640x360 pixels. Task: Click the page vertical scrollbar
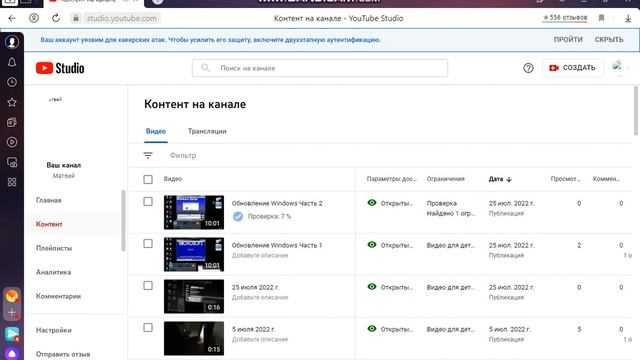pyautogui.click(x=636, y=110)
